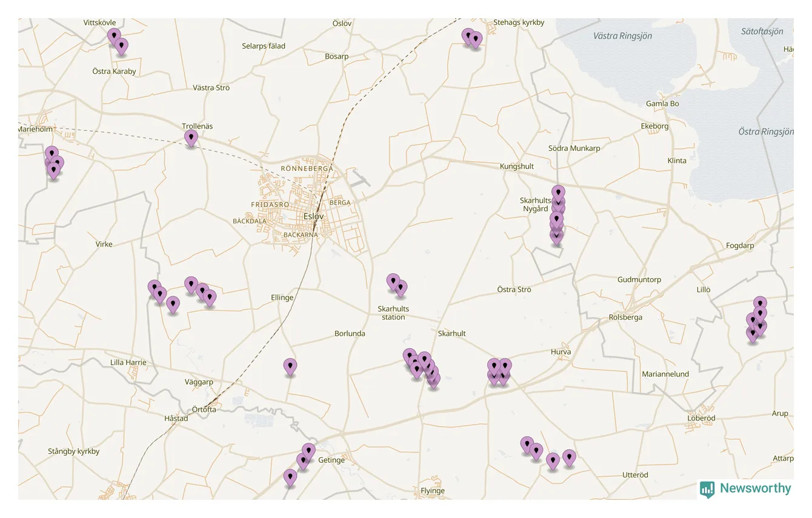Click easternmost marker north of Utteröd

point(568,458)
